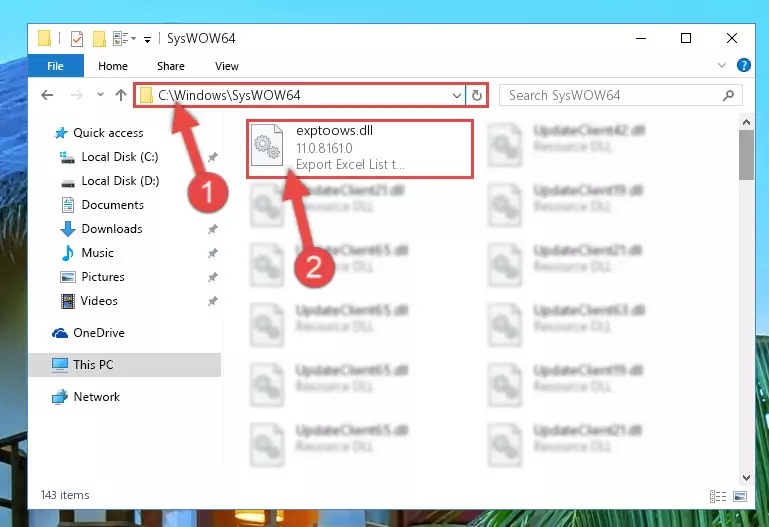Click the Search SysWOW64 field
769x527 pixels.
point(620,95)
